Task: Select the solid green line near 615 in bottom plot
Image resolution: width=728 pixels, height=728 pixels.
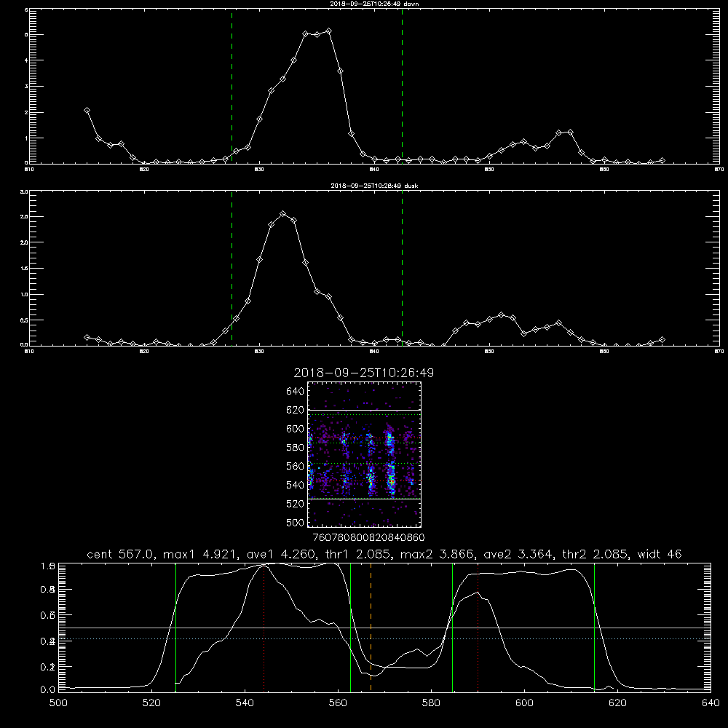Action: 594,627
